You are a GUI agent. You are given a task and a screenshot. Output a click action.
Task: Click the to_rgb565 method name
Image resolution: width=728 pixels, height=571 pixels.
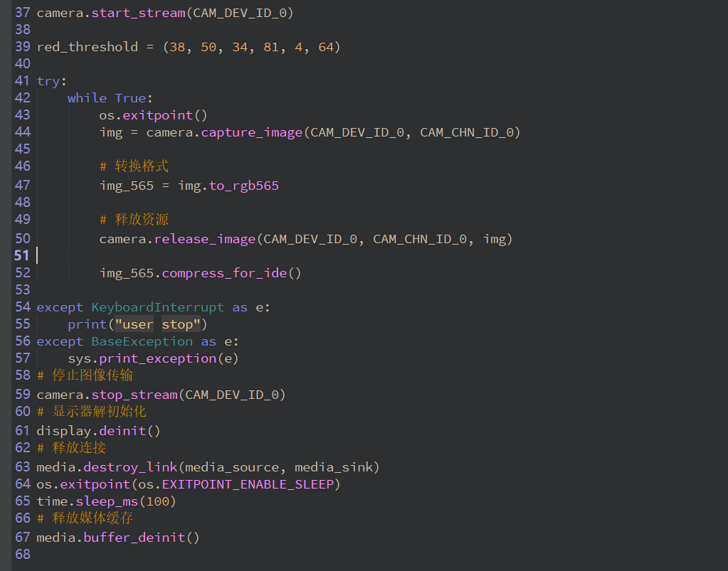[244, 186]
